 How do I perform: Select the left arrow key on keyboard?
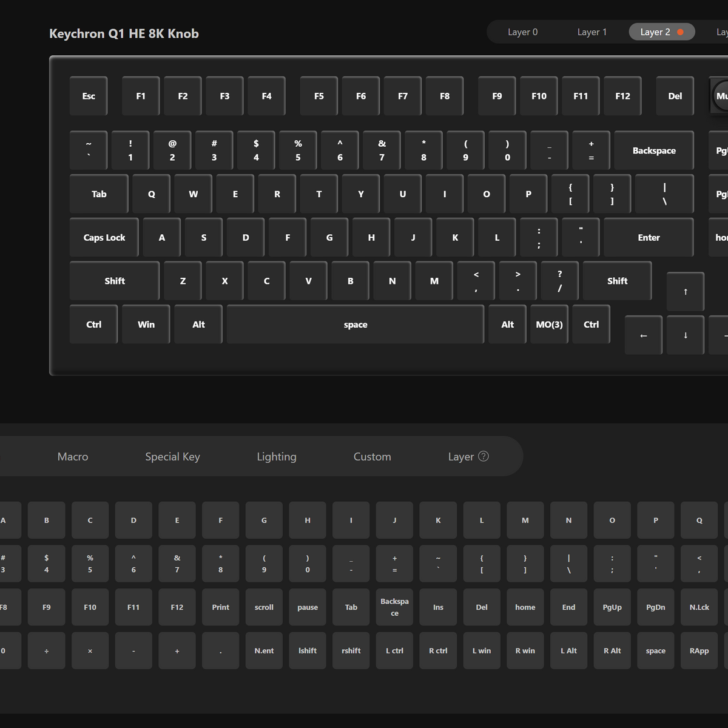(x=643, y=335)
